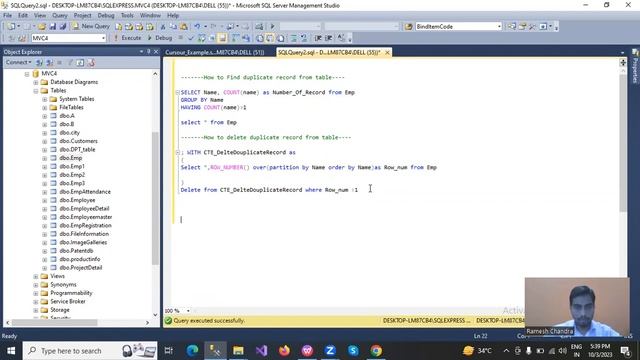The width and height of the screenshot is (640, 360).
Task: Click the Paste toolbar icon
Action: (184, 27)
